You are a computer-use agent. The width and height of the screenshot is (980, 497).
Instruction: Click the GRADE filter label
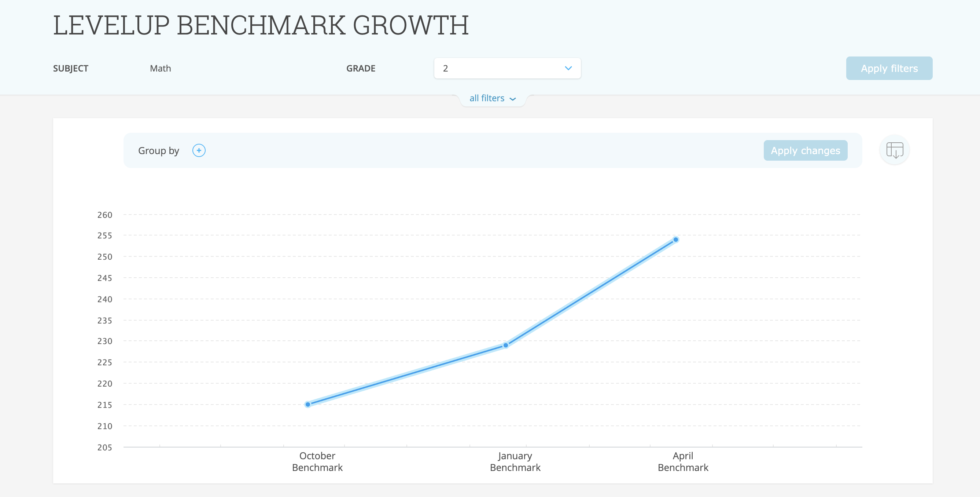[361, 69]
